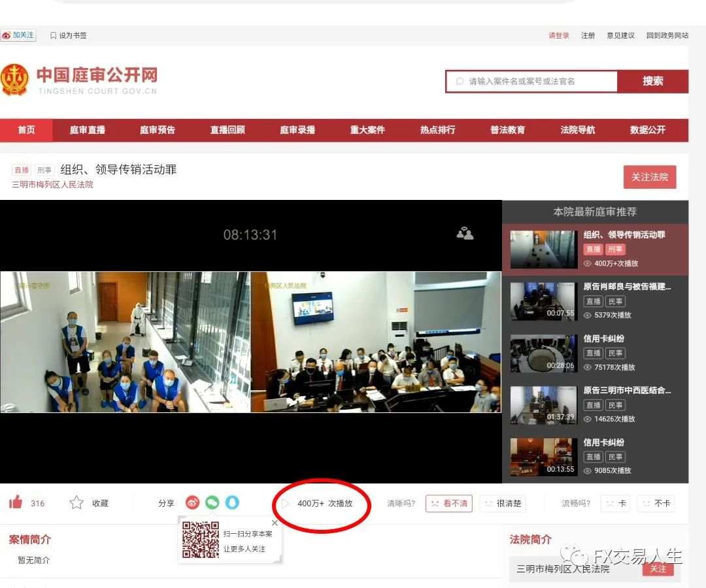
Task: Select the 看不清 clarity feedback option
Action: pos(449,503)
